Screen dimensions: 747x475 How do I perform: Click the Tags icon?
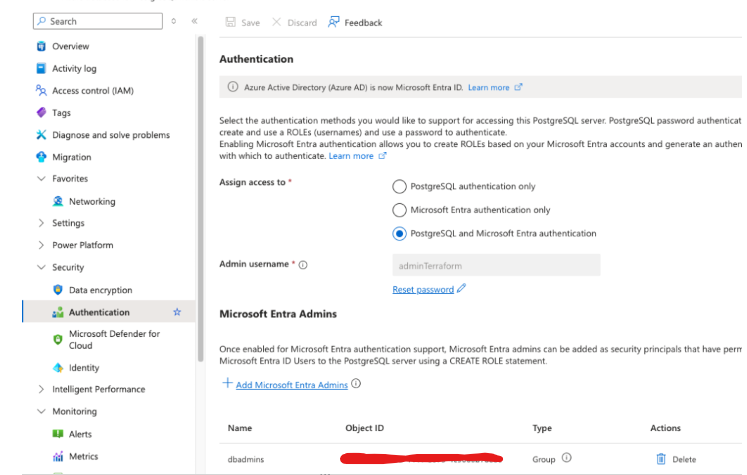pos(41,112)
